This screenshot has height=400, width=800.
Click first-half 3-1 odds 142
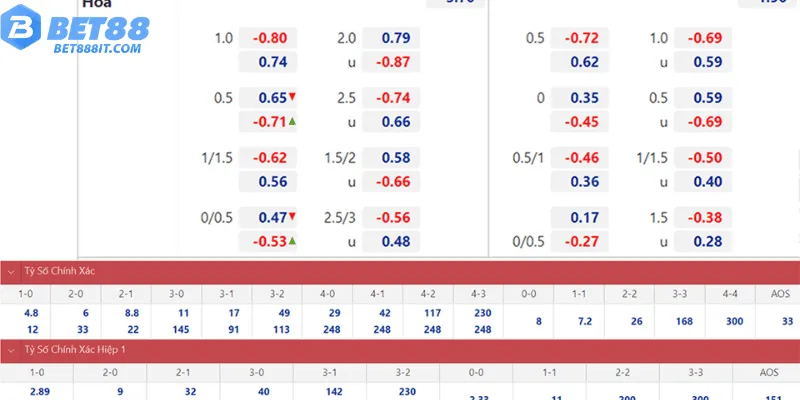pyautogui.click(x=334, y=392)
